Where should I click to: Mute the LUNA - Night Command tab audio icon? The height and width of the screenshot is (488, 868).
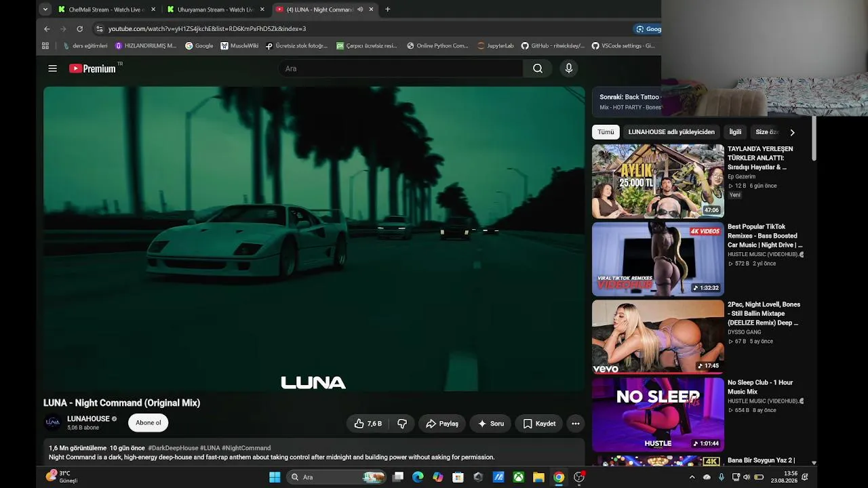click(x=360, y=9)
